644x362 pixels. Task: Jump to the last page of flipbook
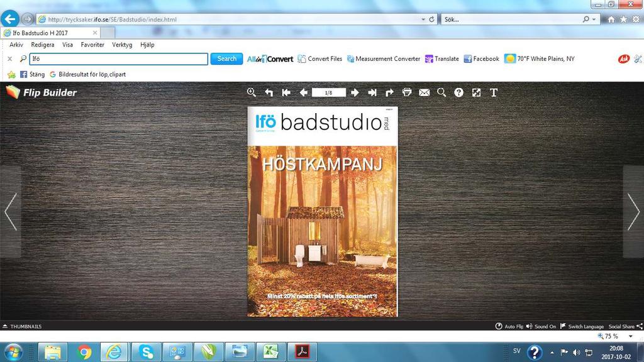click(372, 92)
